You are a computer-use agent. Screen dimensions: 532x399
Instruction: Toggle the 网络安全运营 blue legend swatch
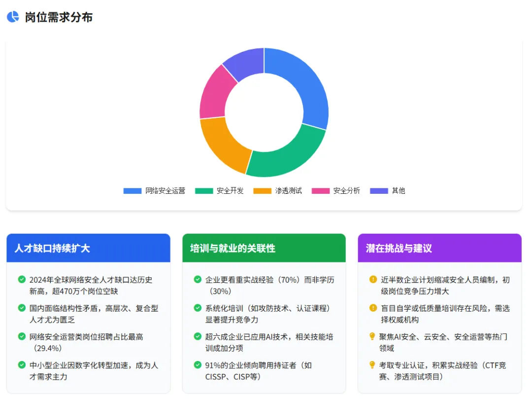[133, 191]
